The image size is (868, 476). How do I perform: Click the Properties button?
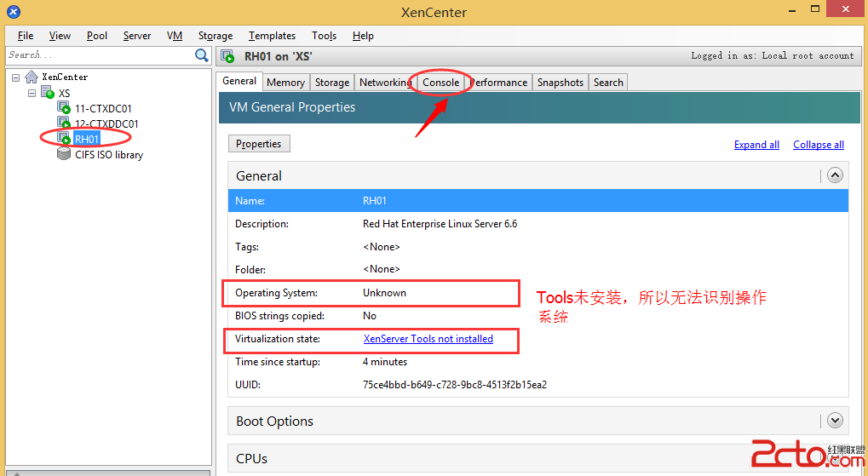258,143
